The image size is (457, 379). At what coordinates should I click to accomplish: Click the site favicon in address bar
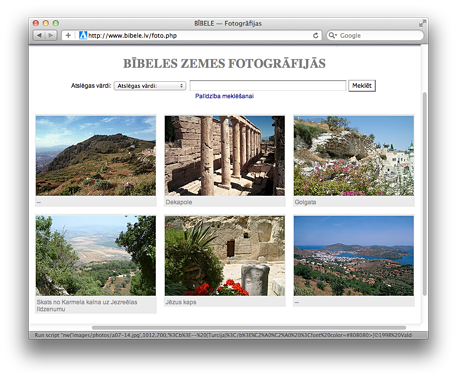click(x=83, y=35)
